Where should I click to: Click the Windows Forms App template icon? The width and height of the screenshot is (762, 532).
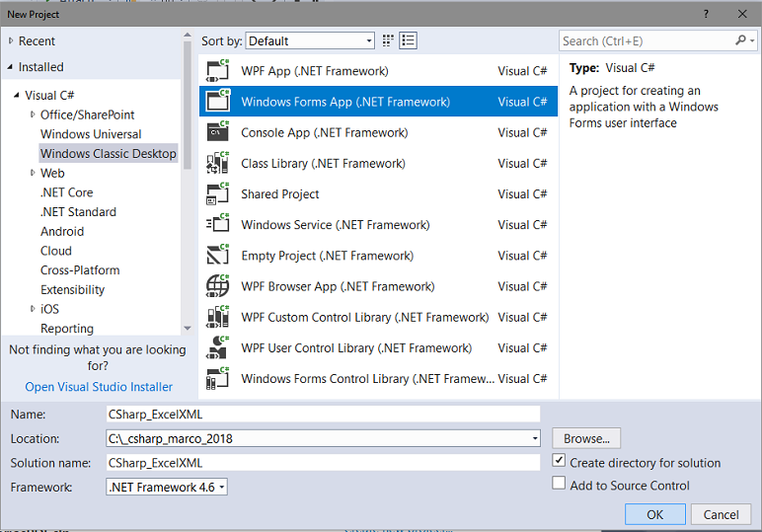tap(217, 101)
